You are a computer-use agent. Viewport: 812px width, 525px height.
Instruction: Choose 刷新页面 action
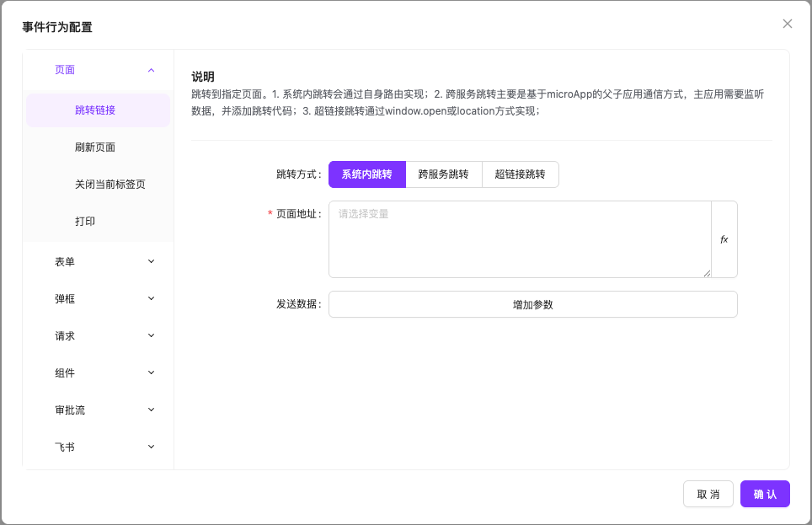click(x=95, y=147)
